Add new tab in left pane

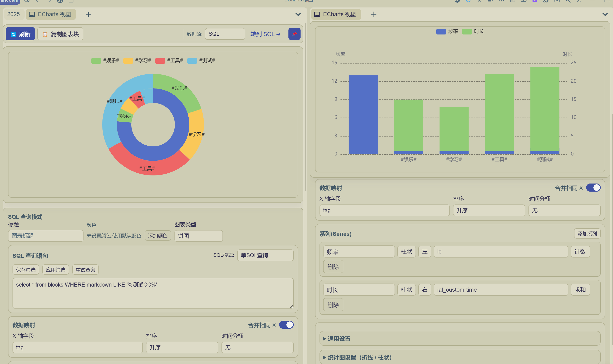click(89, 15)
